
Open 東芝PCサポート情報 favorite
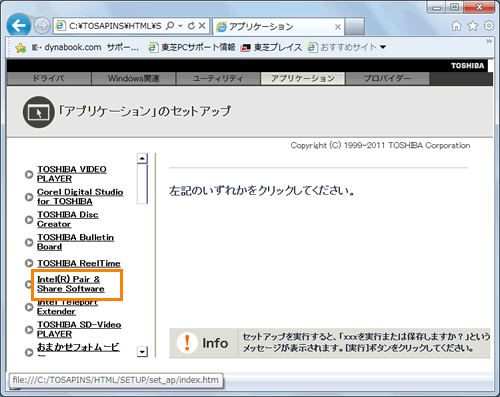192,47
